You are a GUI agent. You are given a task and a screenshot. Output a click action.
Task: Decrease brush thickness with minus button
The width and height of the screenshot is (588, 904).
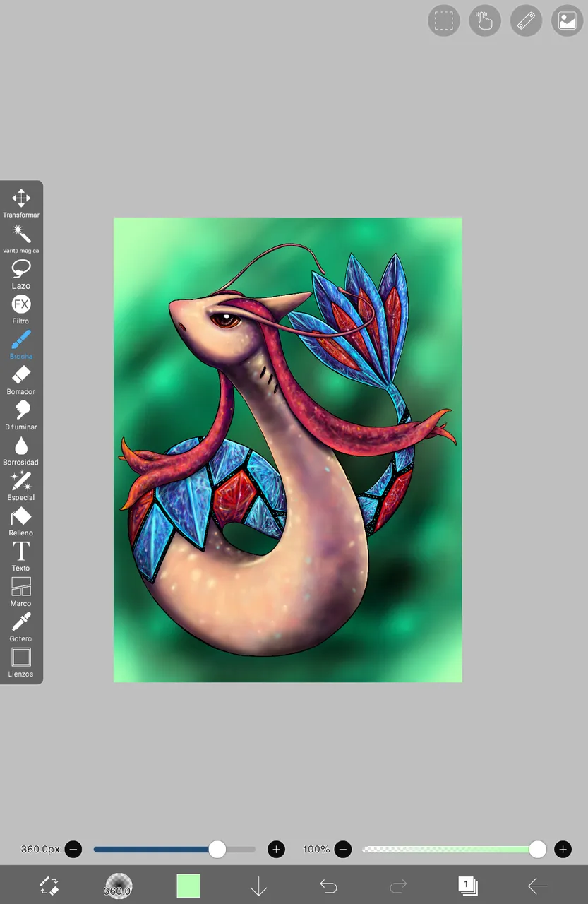[73, 849]
